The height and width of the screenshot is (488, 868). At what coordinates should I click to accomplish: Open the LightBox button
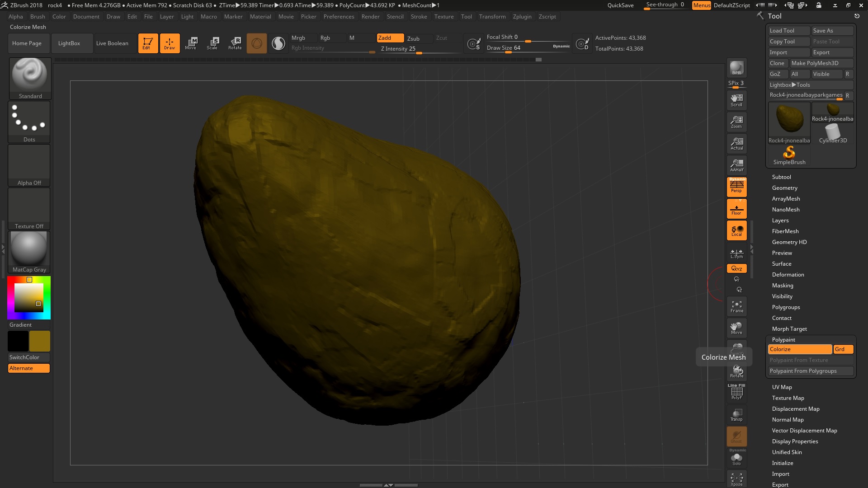(72, 43)
